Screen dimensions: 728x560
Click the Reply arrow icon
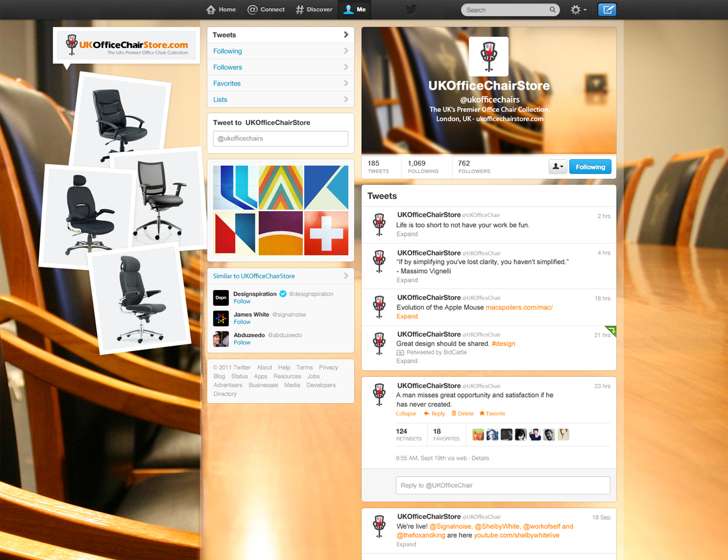(427, 413)
